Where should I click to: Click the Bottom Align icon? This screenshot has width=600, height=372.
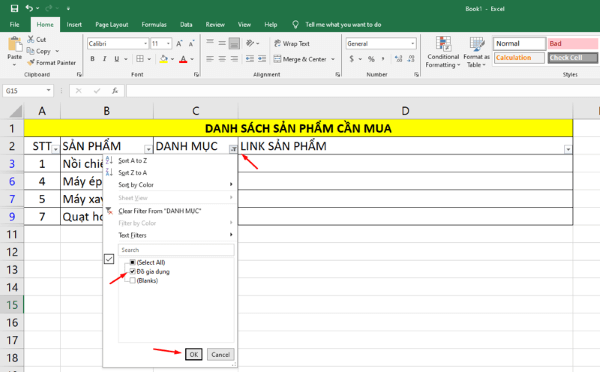(x=234, y=43)
